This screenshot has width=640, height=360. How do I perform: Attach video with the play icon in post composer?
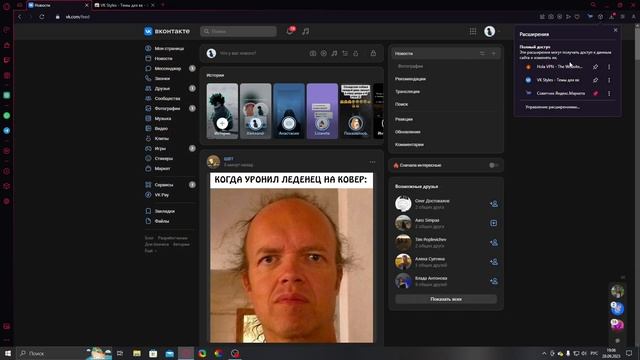[324, 53]
